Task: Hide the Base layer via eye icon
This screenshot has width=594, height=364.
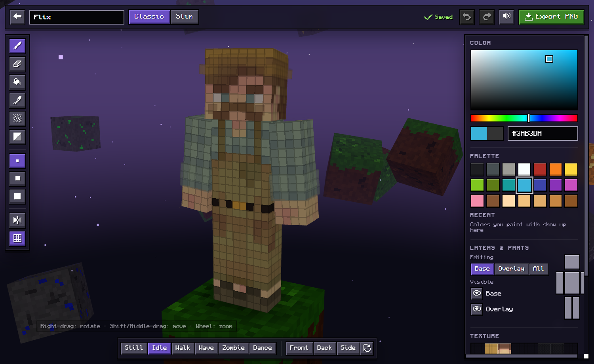Action: (x=477, y=294)
